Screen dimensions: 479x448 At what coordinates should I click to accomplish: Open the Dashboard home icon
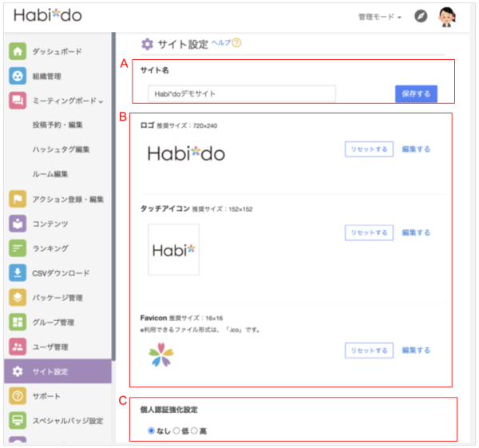pos(18,51)
